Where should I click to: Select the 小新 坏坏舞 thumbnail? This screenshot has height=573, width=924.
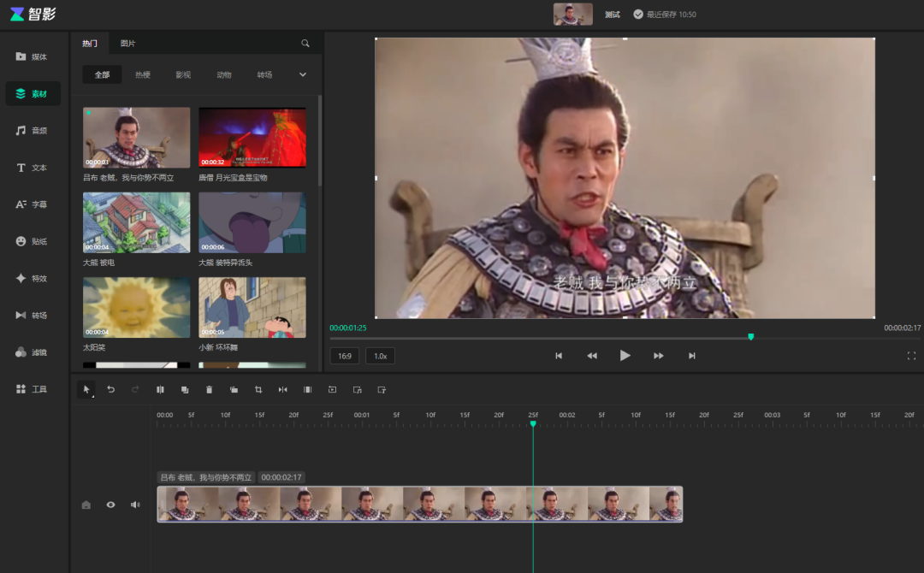[252, 307]
